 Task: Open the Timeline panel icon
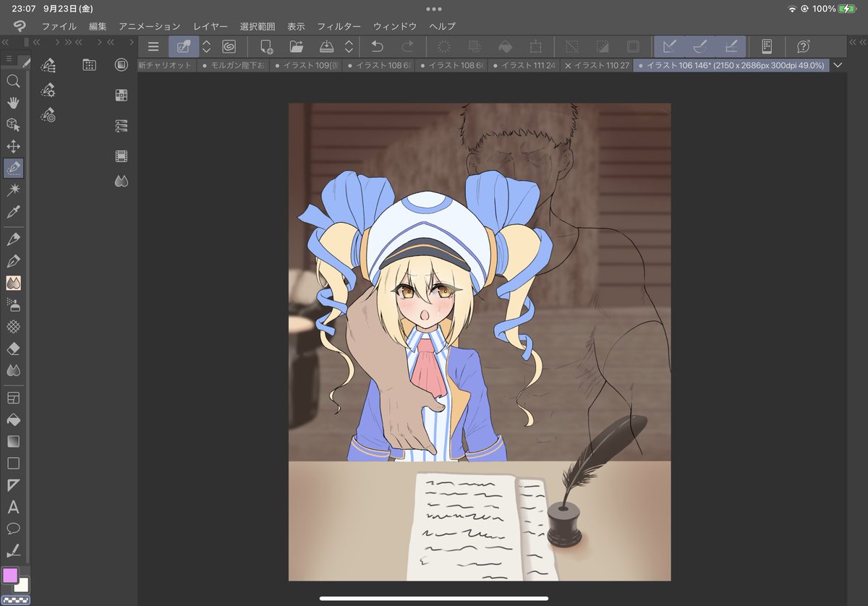tap(122, 155)
